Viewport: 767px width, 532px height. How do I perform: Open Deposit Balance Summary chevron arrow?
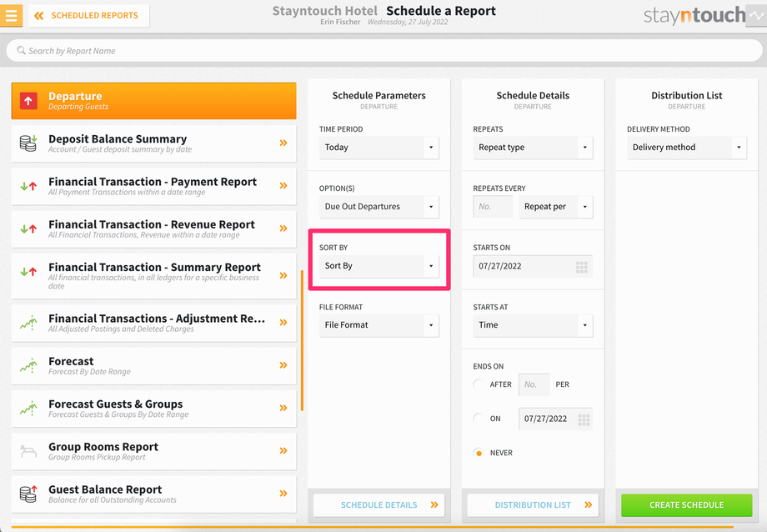(283, 143)
